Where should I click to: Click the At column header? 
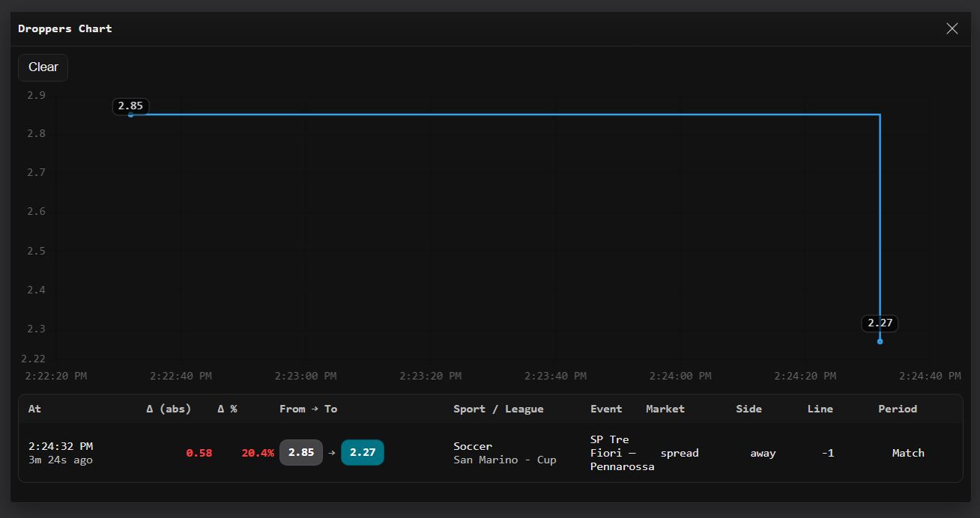(x=34, y=409)
